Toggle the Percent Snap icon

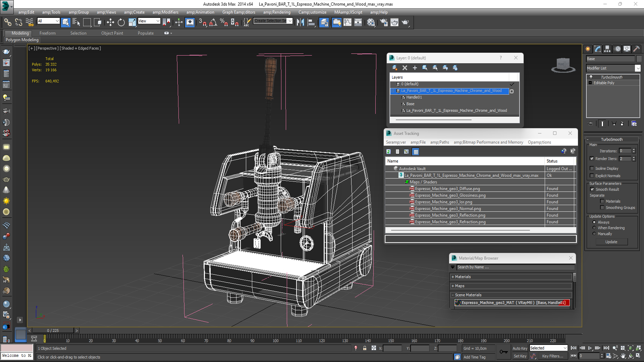click(224, 22)
